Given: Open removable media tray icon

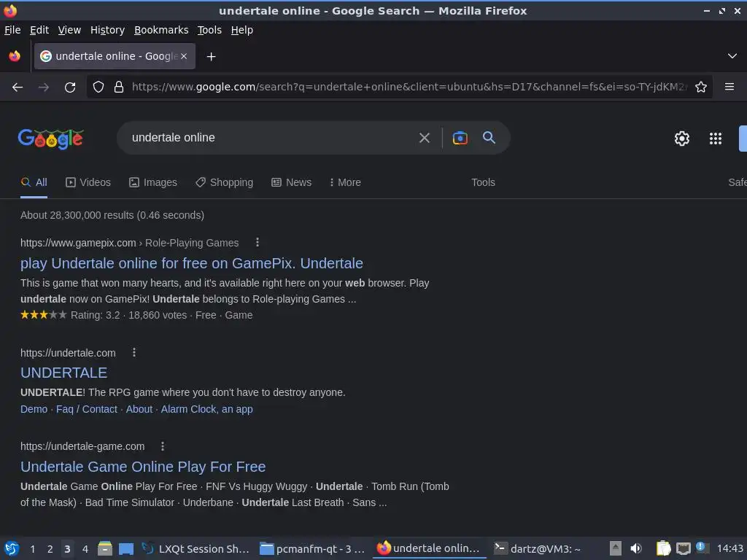Looking at the screenshot, I should coord(616,548).
